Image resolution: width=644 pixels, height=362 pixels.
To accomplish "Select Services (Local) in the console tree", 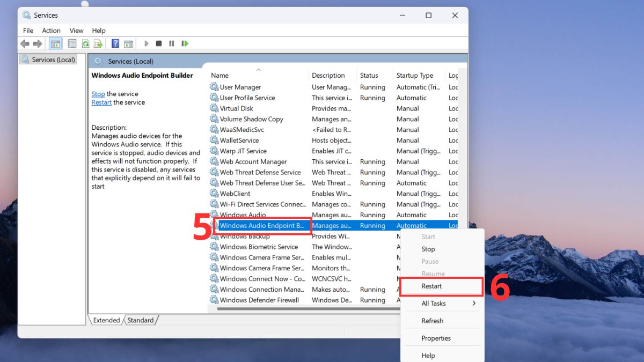I will pyautogui.click(x=53, y=60).
